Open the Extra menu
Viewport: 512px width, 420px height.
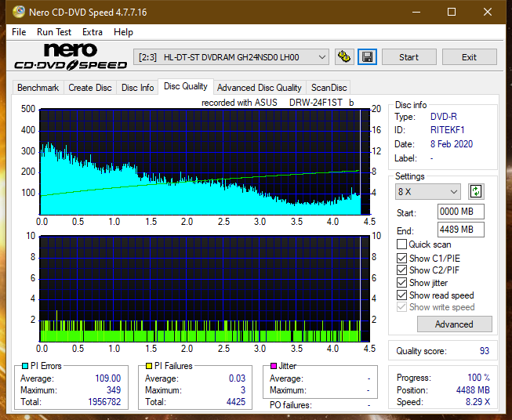pos(93,32)
